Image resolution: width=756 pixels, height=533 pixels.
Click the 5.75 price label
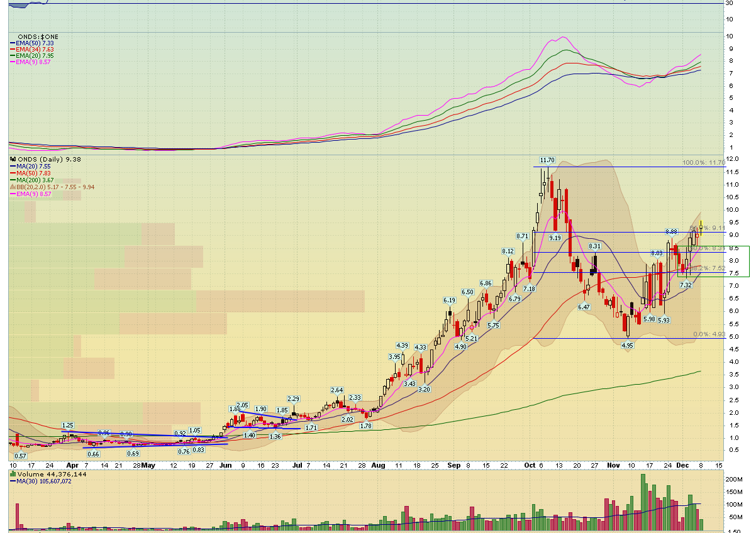493,325
